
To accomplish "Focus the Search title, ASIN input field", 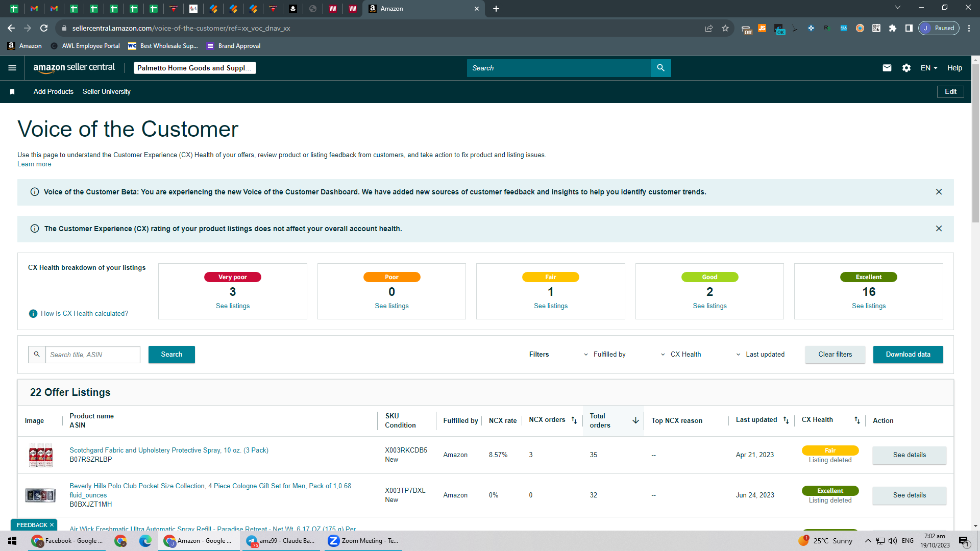I will [93, 355].
